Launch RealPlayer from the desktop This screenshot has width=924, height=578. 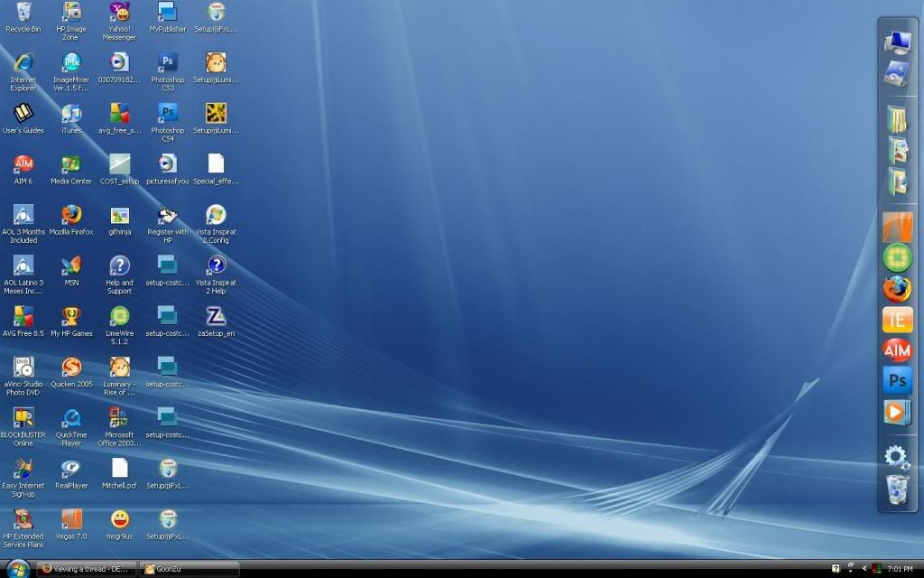tap(71, 473)
